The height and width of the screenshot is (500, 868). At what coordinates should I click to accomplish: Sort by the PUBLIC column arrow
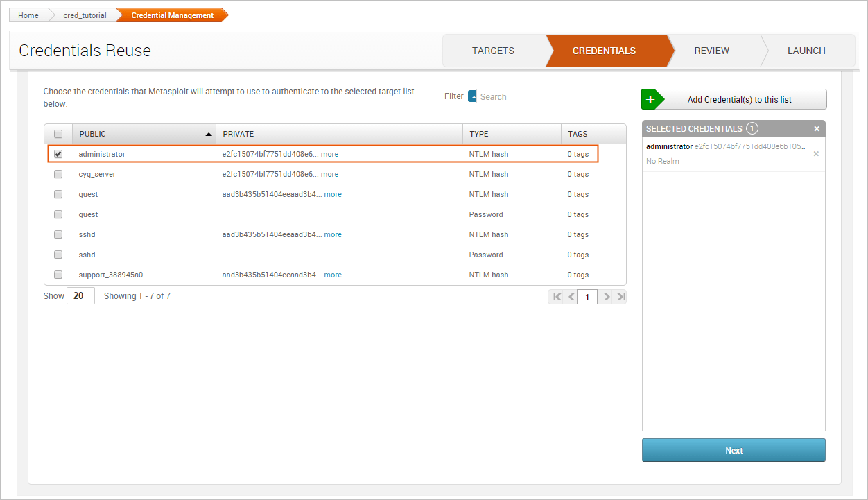(209, 134)
